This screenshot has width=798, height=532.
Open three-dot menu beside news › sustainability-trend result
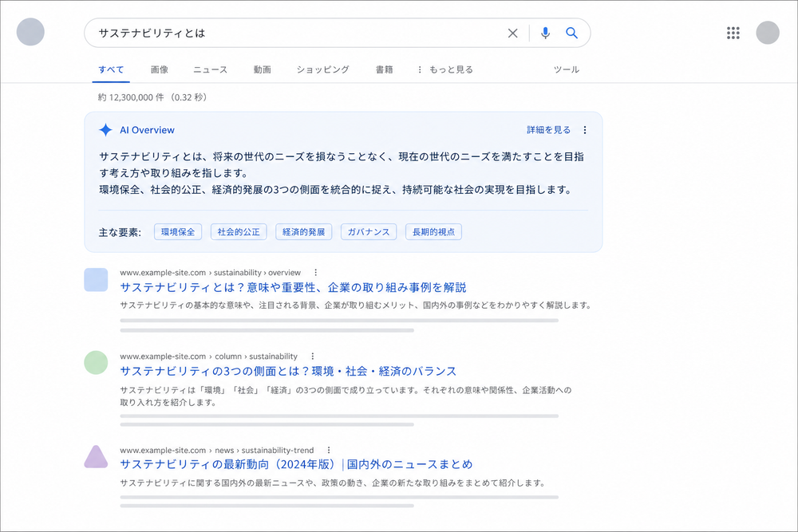click(x=329, y=450)
